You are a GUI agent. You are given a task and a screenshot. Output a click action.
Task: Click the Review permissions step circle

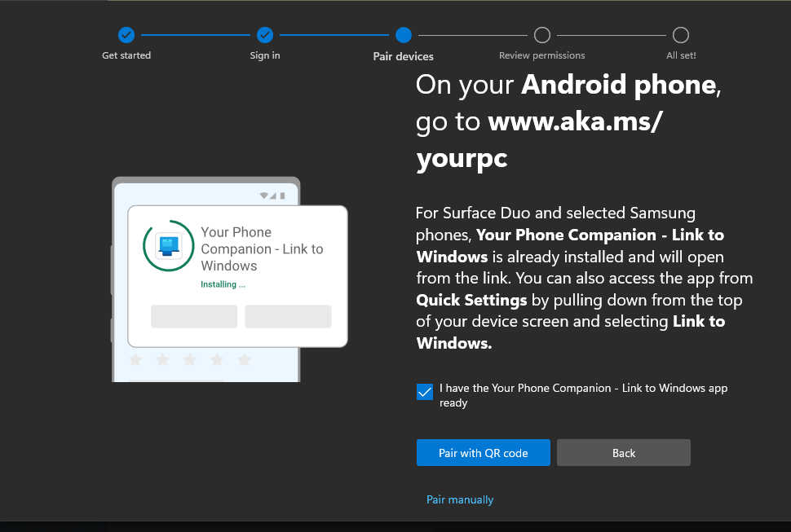click(x=541, y=35)
